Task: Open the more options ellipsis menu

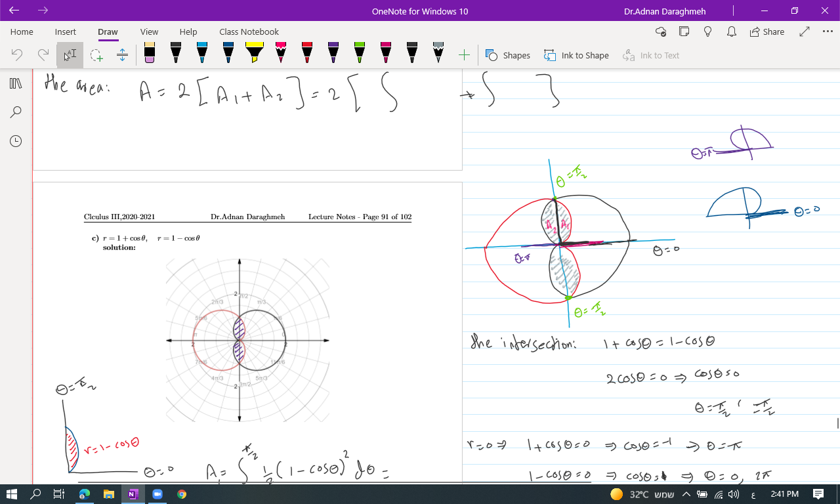Action: (827, 31)
